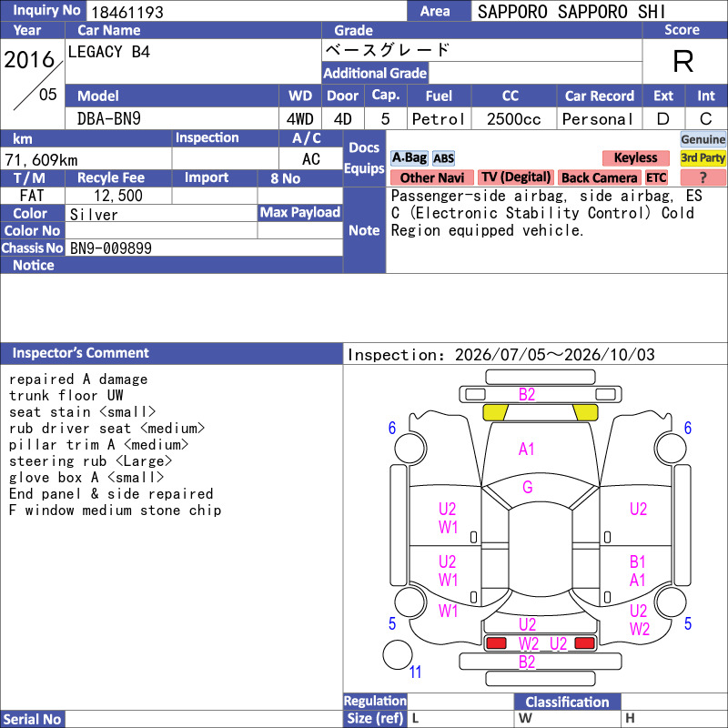728x728 pixels.
Task: Click the ABS equipment badge
Action: point(443,158)
